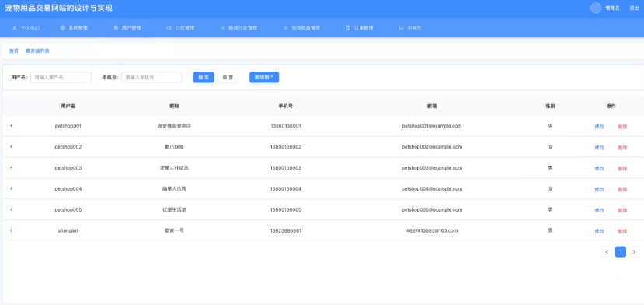The image size is (644, 305).
Task: Click the 搜索 button
Action: pyautogui.click(x=204, y=77)
